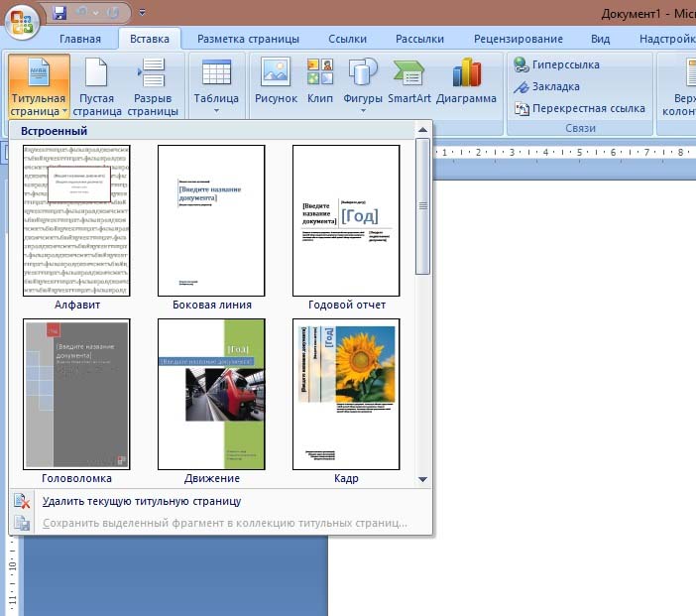Click the gallery vertical scrollbar thumb
The width and height of the screenshot is (696, 616).
tap(422, 206)
